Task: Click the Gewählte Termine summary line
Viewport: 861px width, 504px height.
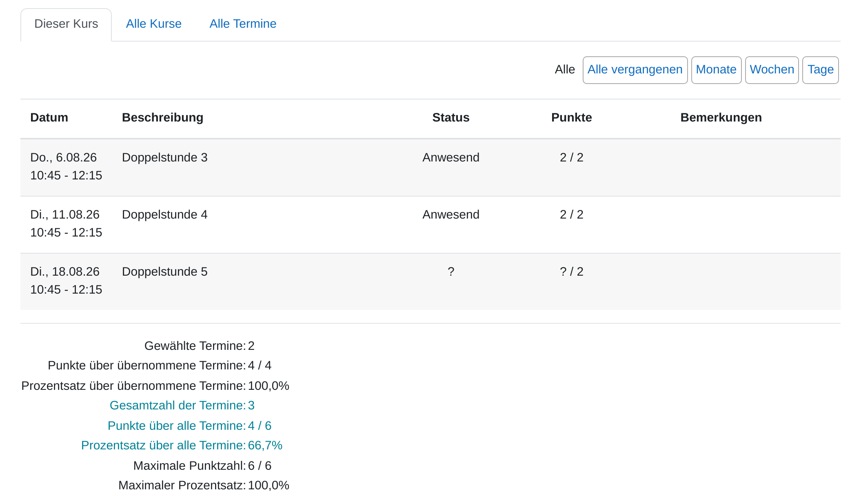Action: 199,346
